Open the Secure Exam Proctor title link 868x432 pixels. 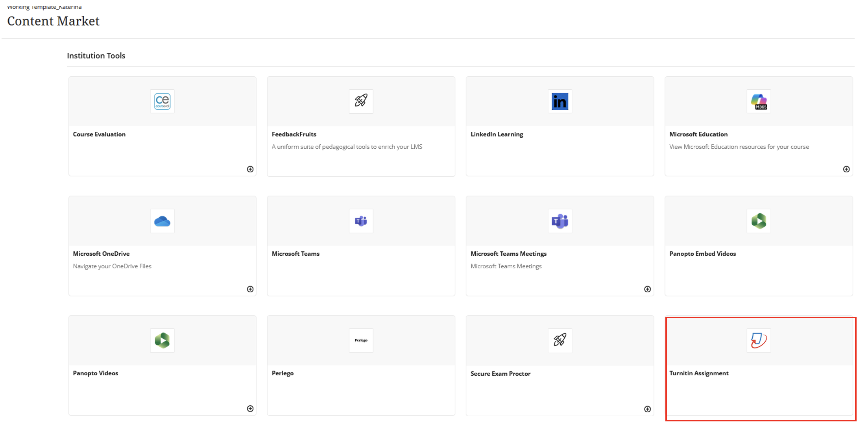point(500,374)
